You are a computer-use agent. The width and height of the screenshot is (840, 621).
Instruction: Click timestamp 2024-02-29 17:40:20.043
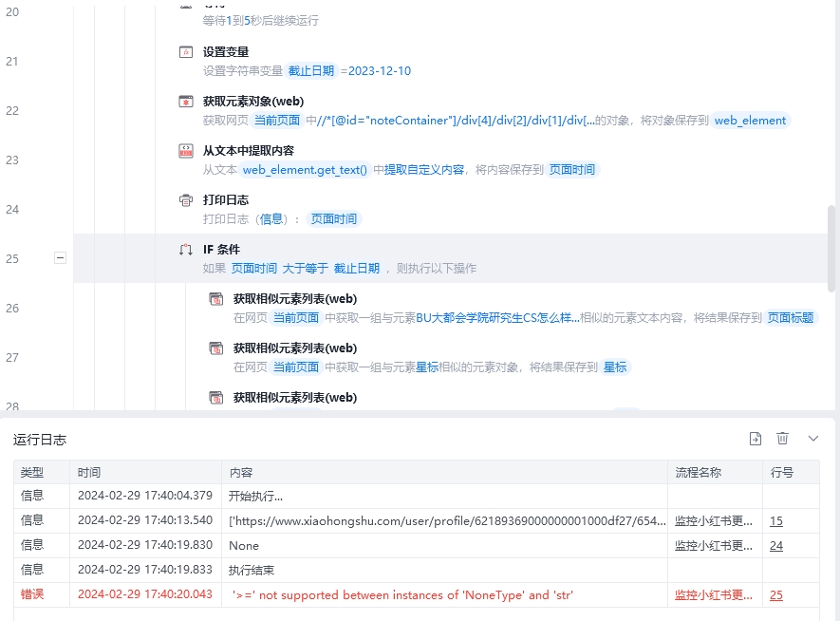tap(145, 594)
